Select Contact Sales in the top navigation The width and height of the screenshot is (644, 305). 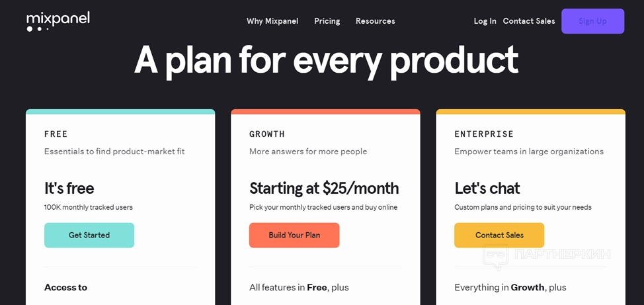(x=528, y=21)
